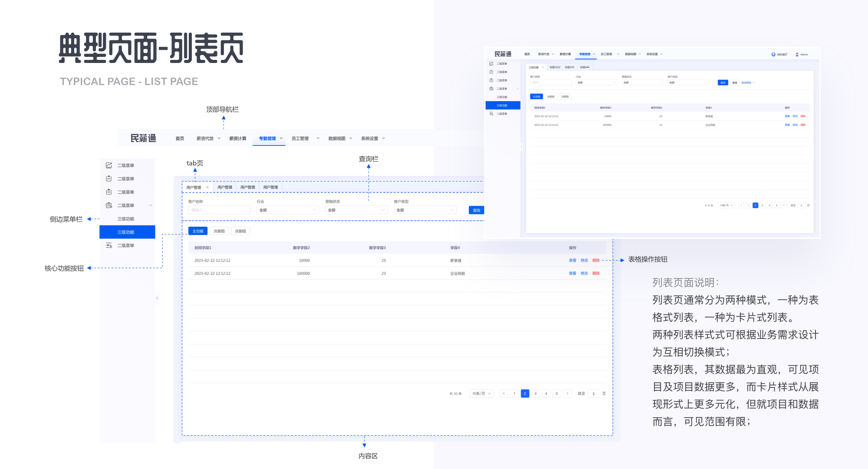Expand the 薪资代发 nav dropdown chevron
Screen dimensions: 868x469
coord(219,138)
